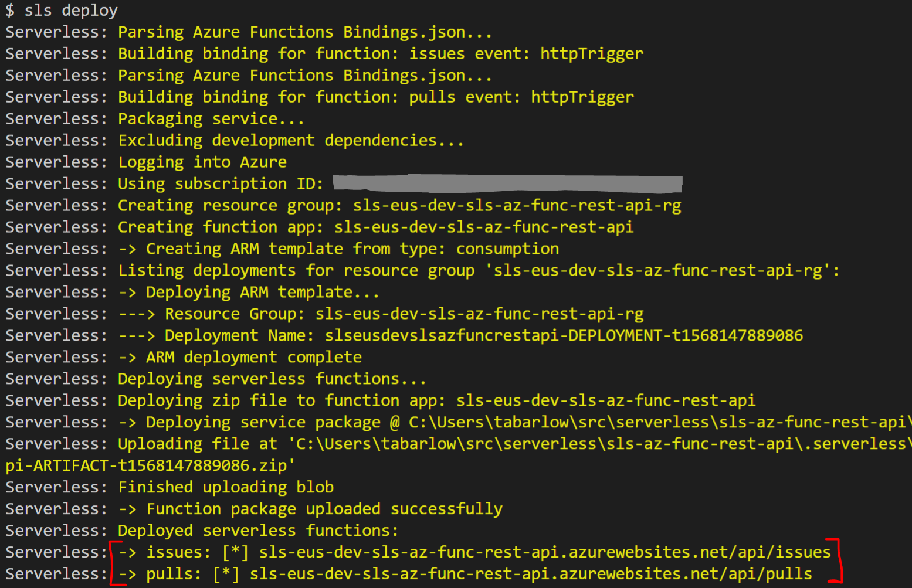The width and height of the screenshot is (912, 588).
Task: Click the "ARM deployment complete" message
Action: 254,358
